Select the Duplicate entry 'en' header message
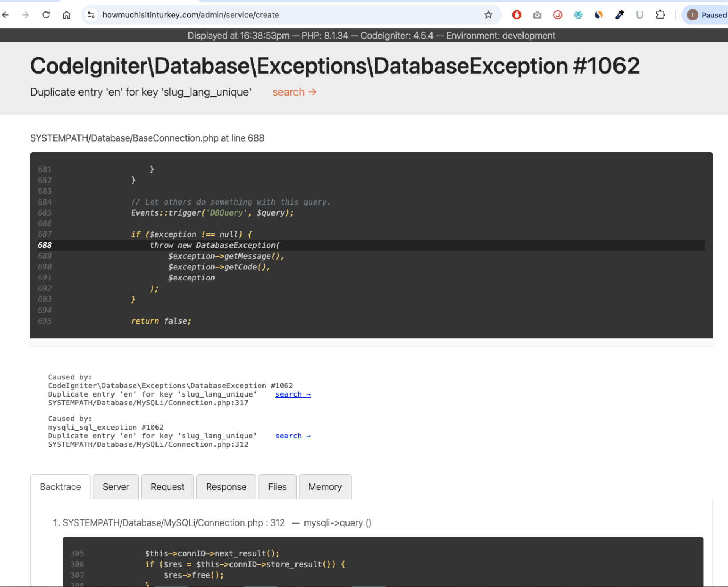 [x=141, y=92]
